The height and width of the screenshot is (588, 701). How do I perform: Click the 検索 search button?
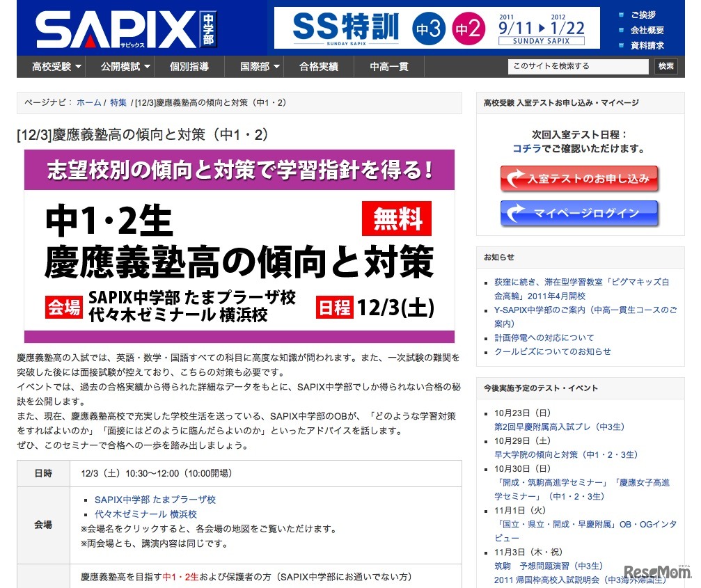pyautogui.click(x=665, y=66)
